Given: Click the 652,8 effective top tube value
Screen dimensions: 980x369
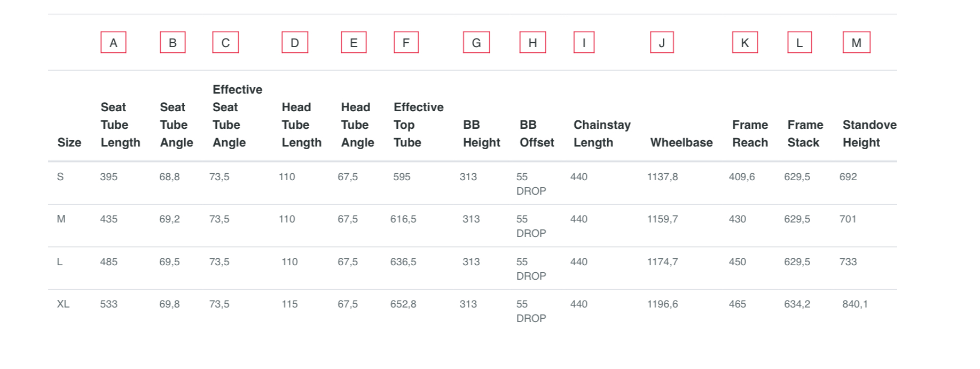Looking at the screenshot, I should (x=403, y=304).
